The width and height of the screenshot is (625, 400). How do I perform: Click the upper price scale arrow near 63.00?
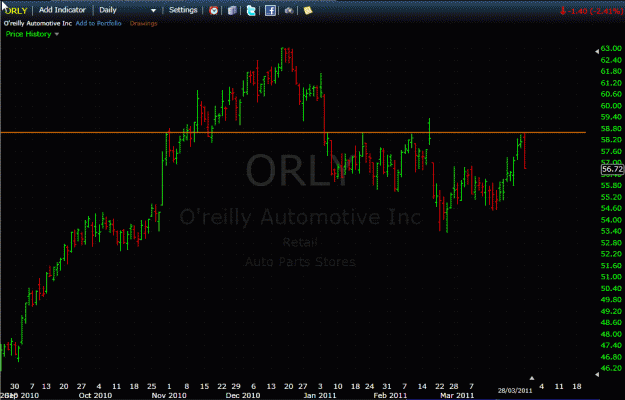(x=597, y=51)
